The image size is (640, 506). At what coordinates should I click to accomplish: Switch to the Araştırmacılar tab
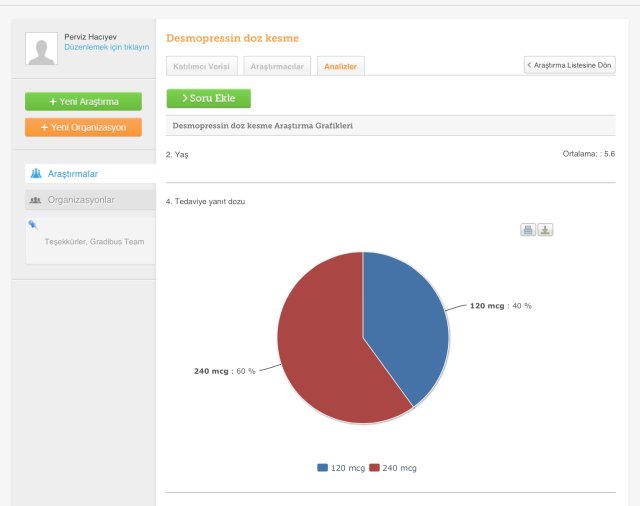tap(276, 66)
